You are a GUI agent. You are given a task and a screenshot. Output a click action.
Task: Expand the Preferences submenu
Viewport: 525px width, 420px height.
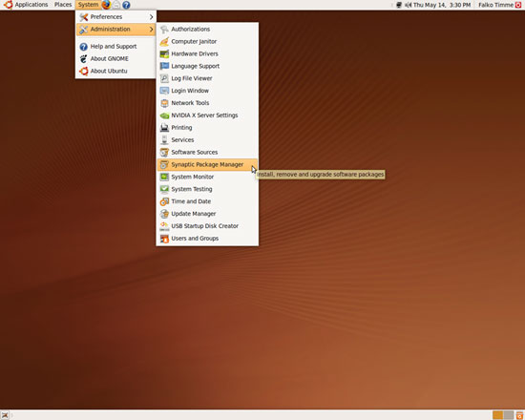(x=115, y=17)
